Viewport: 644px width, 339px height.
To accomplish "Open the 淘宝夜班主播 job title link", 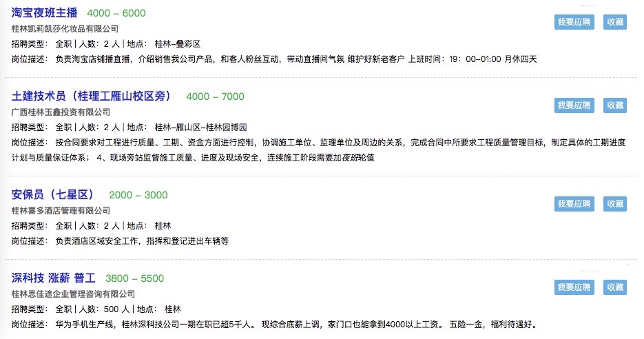I will 44,13.
